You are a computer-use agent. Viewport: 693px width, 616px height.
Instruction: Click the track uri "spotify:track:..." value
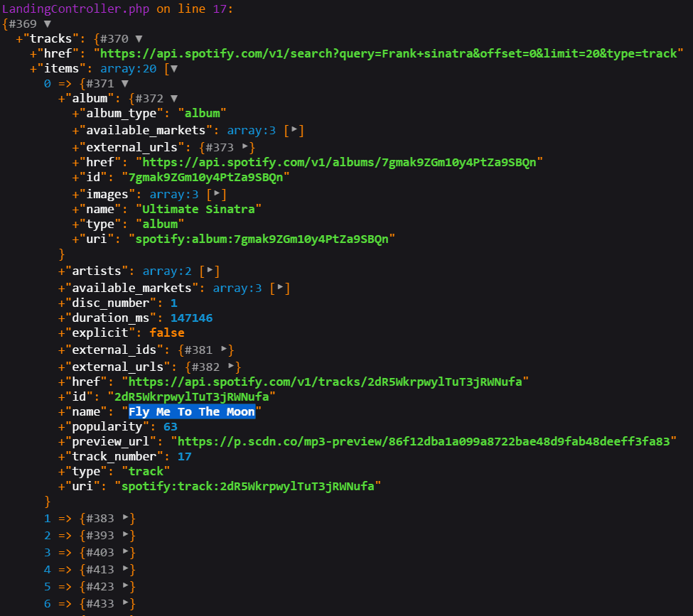click(247, 487)
